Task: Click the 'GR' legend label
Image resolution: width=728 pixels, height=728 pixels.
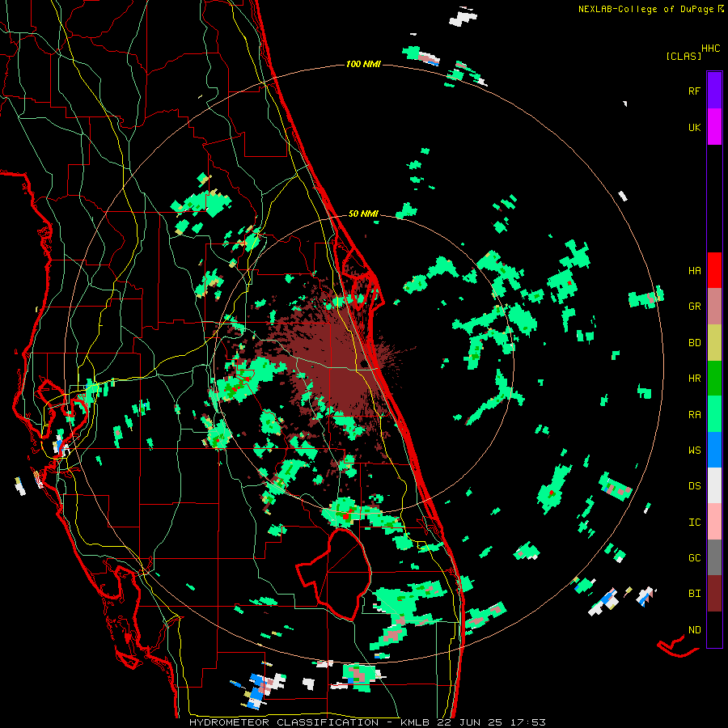Action: click(694, 307)
